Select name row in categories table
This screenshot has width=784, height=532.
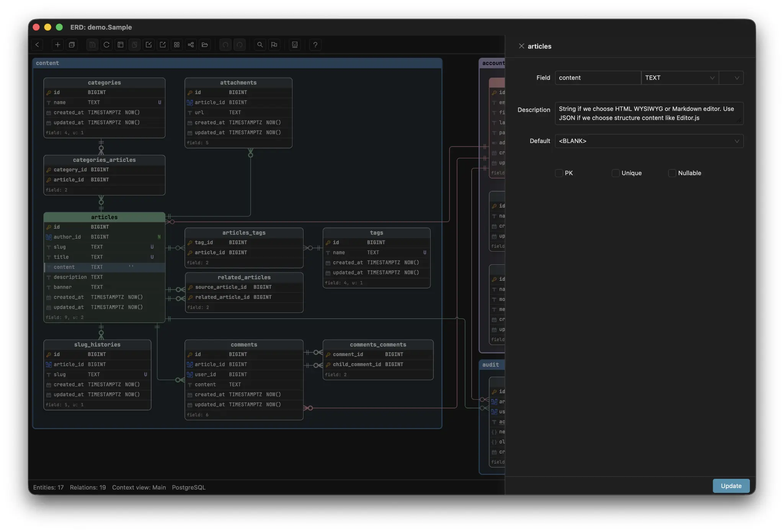click(105, 102)
